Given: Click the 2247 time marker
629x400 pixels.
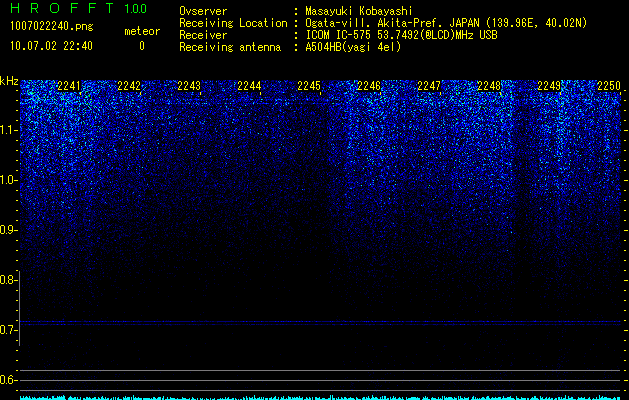Looking at the screenshot, I should [x=429, y=86].
